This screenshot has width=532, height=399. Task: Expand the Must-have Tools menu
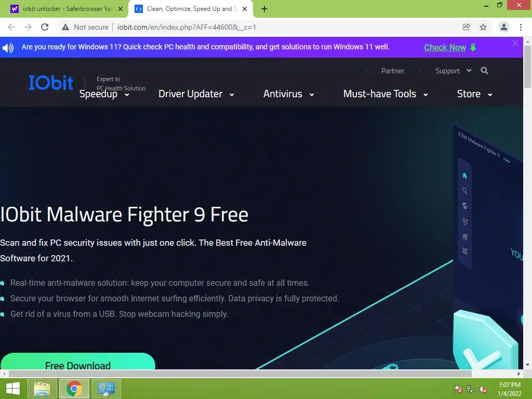pos(385,94)
